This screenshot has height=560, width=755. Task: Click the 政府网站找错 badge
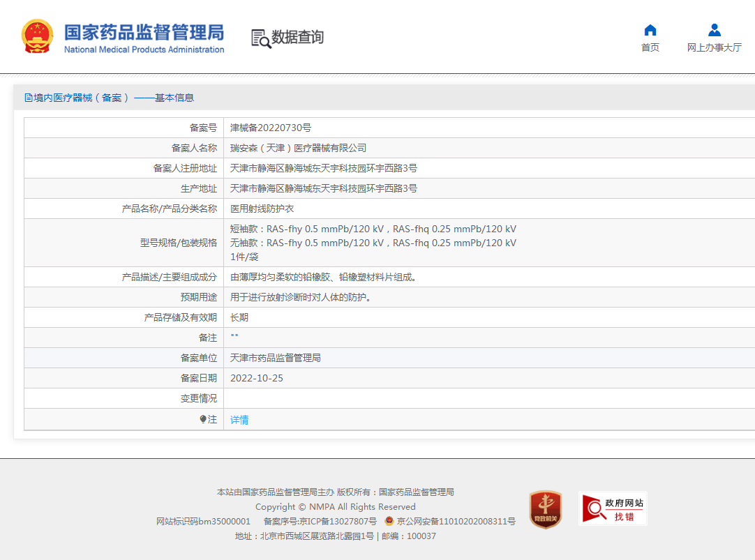[x=613, y=508]
